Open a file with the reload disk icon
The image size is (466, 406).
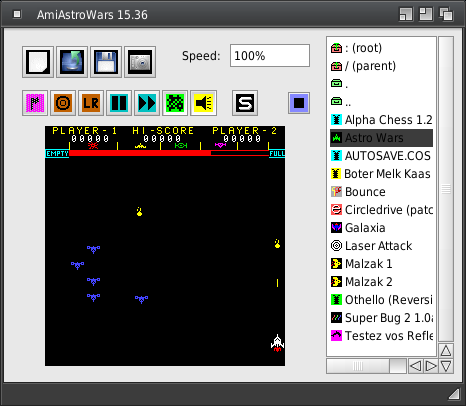72,62
